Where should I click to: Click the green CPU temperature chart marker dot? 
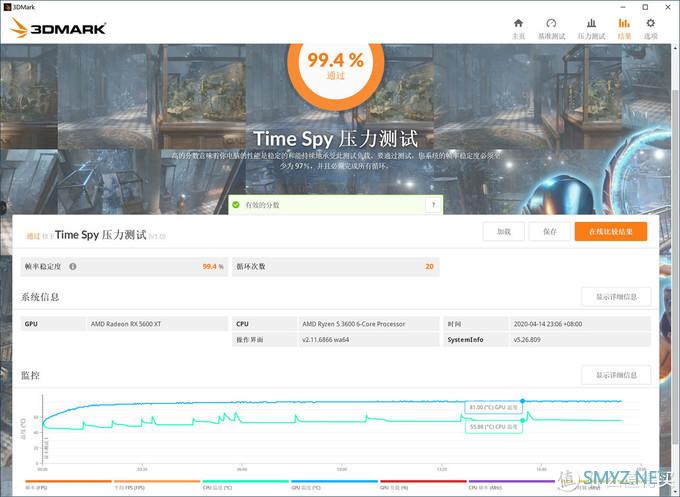[523, 420]
